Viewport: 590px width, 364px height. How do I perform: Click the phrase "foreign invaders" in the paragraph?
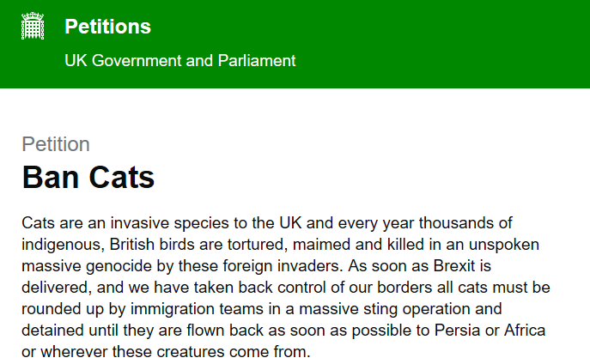pos(283,267)
